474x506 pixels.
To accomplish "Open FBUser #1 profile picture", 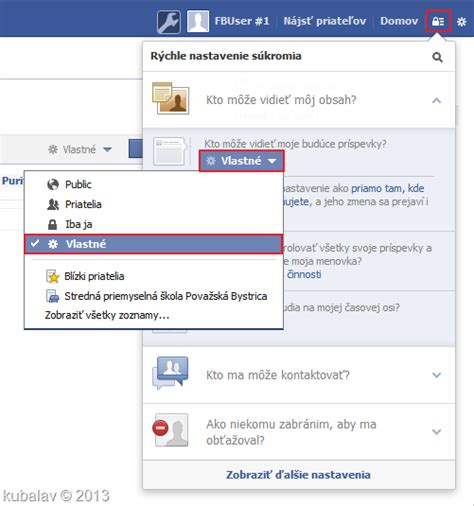I will (x=198, y=21).
